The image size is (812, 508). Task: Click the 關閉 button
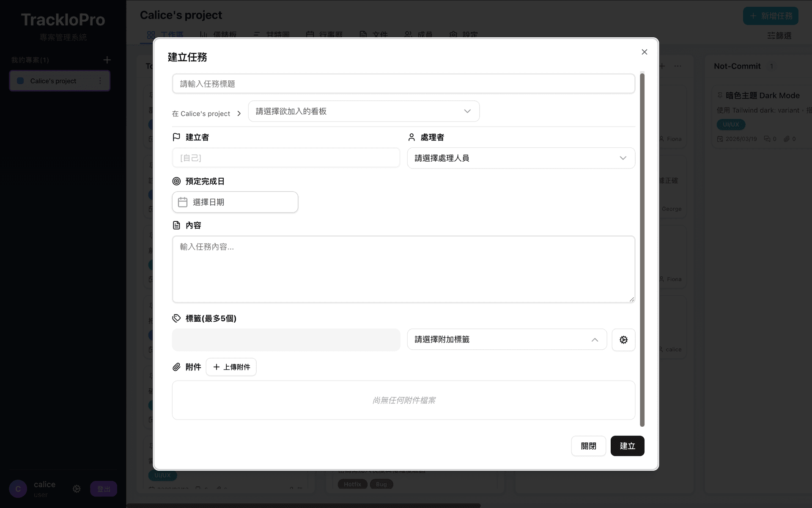coord(588,446)
